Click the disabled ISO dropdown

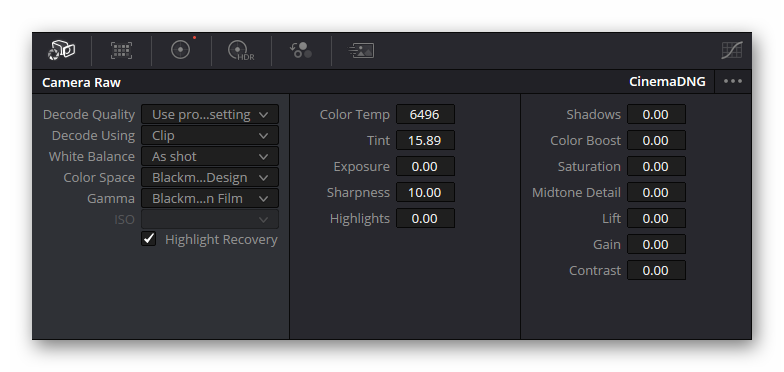[210, 220]
